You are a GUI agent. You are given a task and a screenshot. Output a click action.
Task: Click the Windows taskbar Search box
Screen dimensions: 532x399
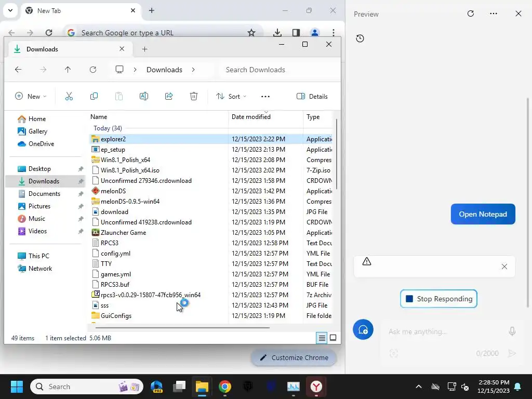(x=87, y=387)
